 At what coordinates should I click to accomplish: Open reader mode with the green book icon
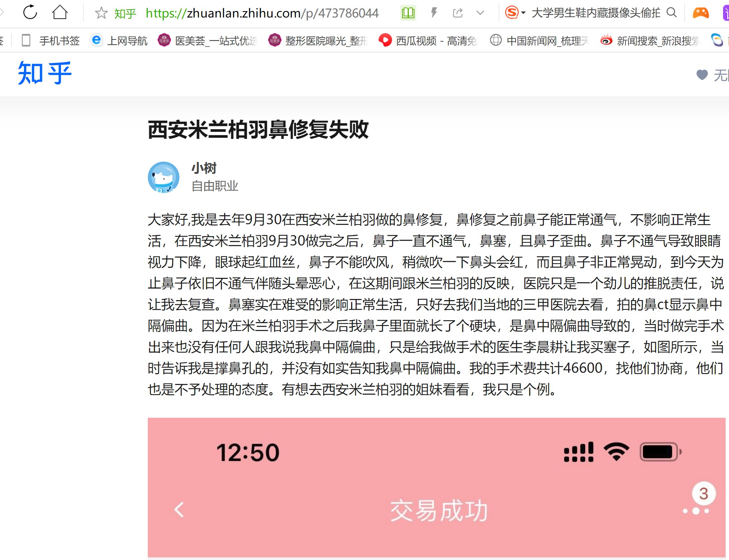[x=408, y=13]
